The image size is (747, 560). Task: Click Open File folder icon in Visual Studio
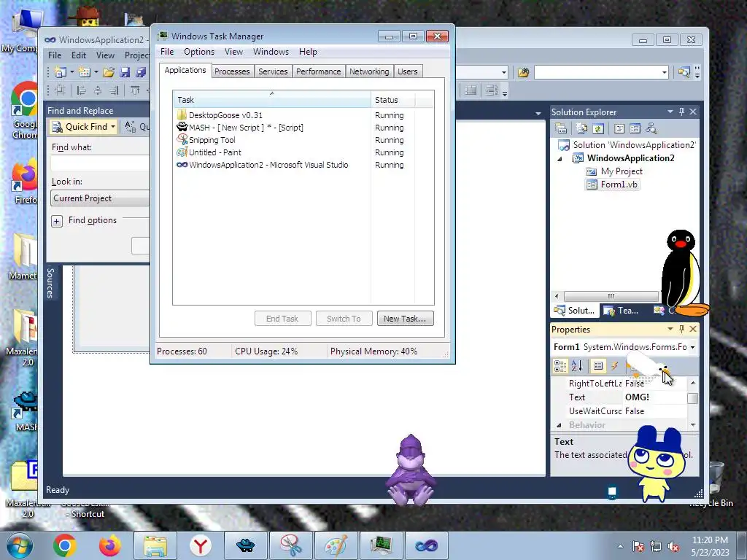[x=109, y=72]
